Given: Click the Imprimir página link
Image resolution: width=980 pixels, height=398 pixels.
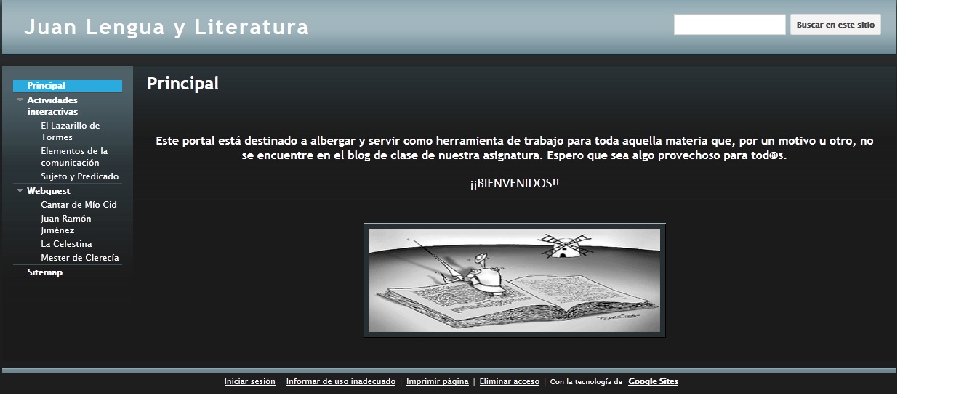Looking at the screenshot, I should click(x=438, y=381).
